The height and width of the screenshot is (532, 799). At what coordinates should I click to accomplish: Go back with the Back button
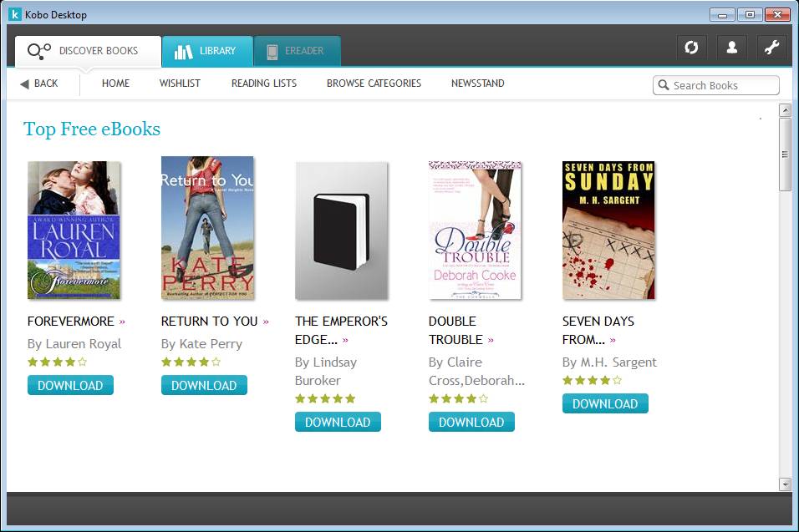[39, 84]
